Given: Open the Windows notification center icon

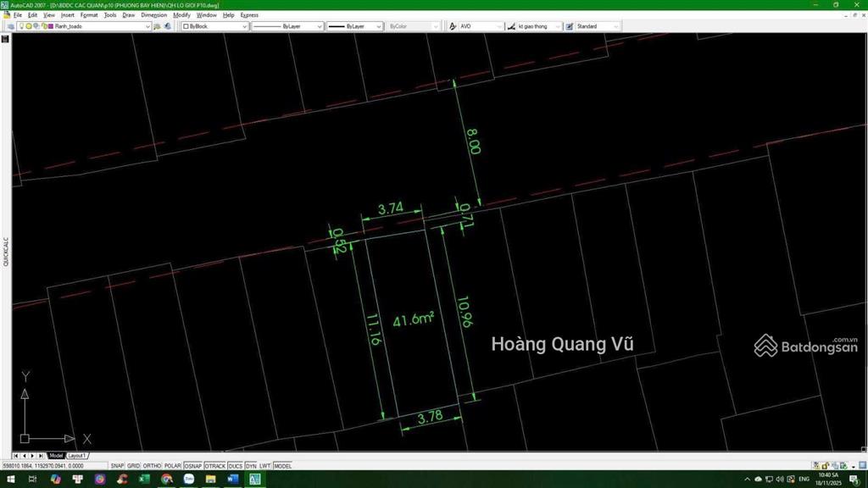Looking at the screenshot, I should click(x=854, y=480).
